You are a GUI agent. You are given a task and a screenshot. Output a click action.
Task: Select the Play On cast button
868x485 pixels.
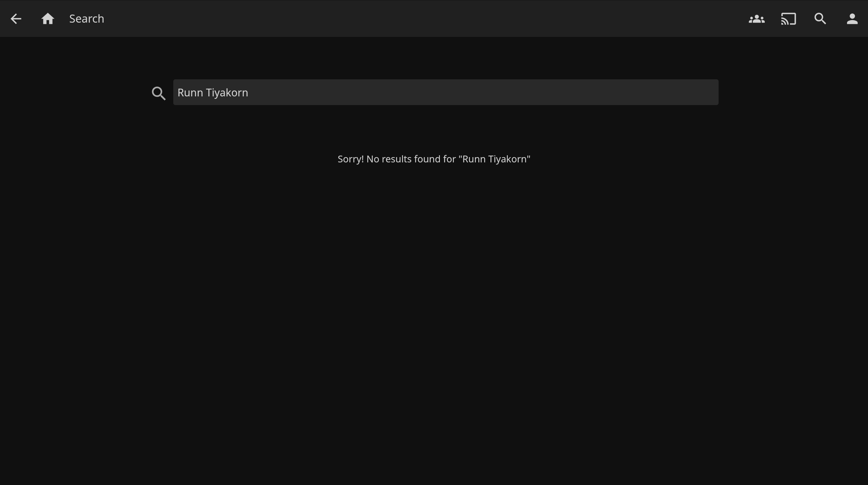pyautogui.click(x=788, y=19)
